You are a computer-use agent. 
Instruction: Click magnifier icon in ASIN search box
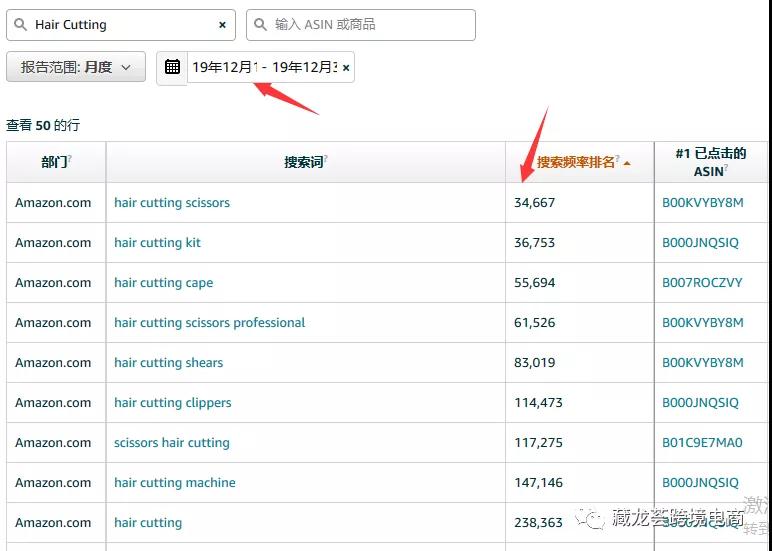[260, 25]
